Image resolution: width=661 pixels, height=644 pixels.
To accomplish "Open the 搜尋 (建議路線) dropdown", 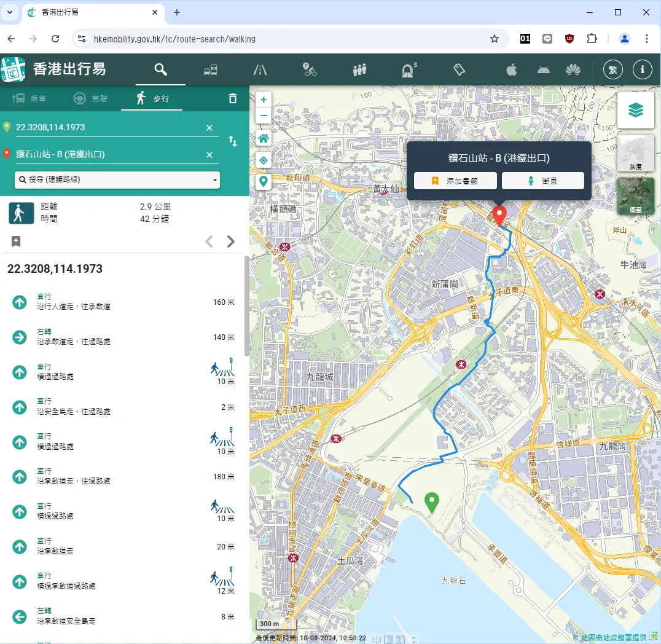I will pos(117,179).
